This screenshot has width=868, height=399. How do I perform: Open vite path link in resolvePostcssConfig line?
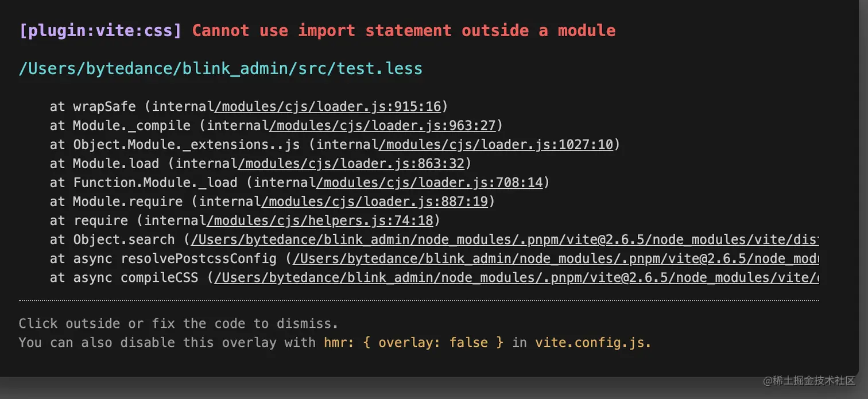(556, 258)
